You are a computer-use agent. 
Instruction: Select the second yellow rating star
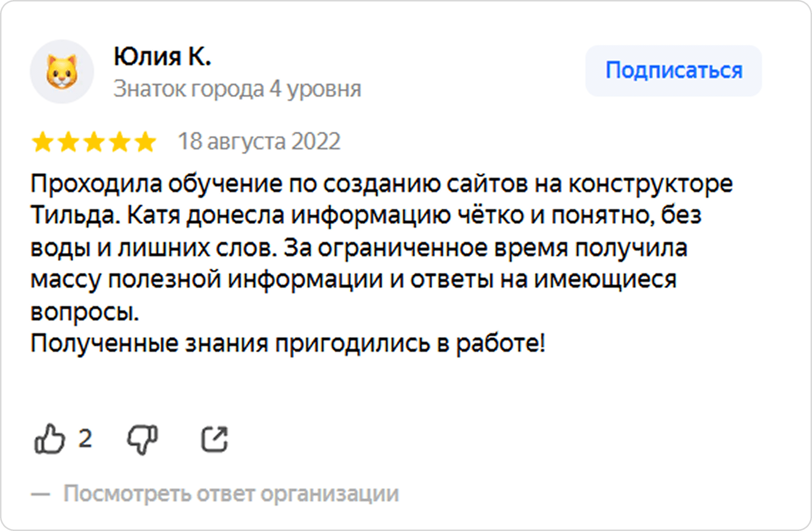(69, 142)
